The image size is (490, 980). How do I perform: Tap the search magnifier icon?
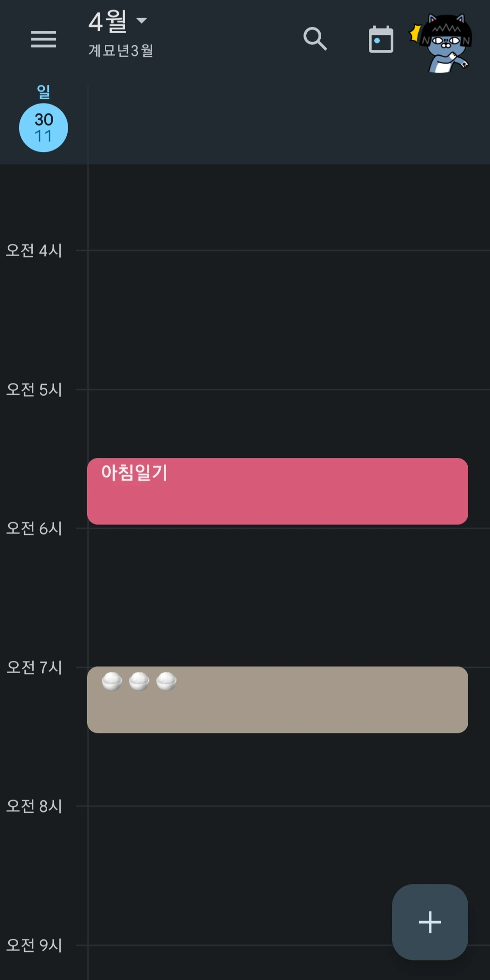(315, 39)
